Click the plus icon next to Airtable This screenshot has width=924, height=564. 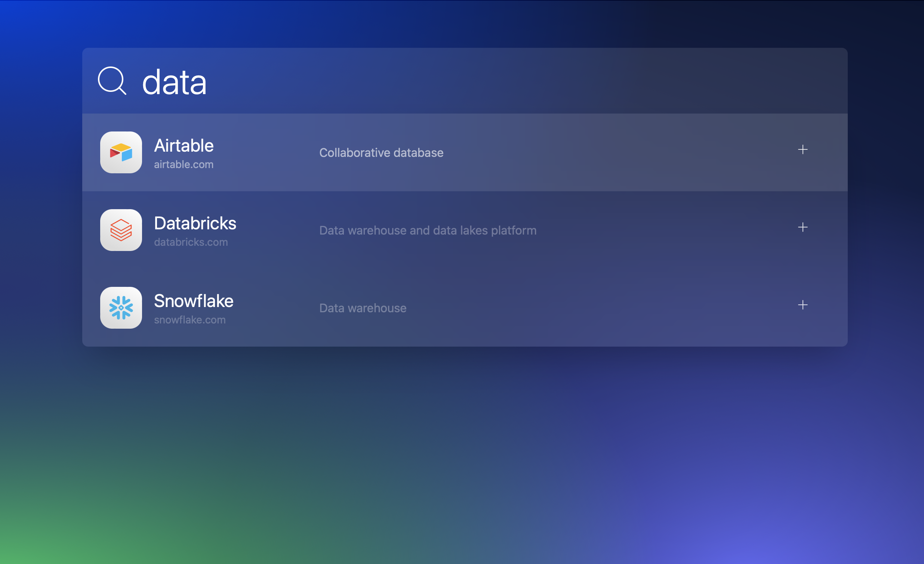click(x=803, y=149)
